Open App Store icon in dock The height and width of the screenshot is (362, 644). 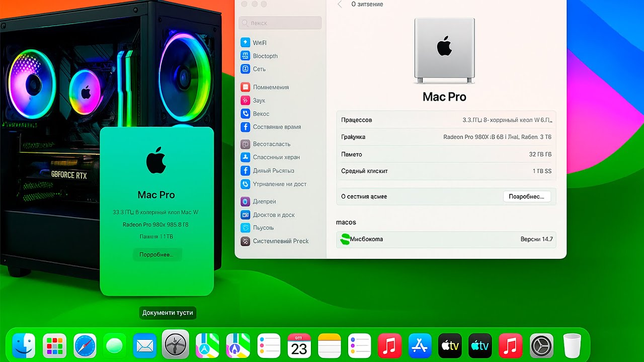pyautogui.click(x=420, y=345)
